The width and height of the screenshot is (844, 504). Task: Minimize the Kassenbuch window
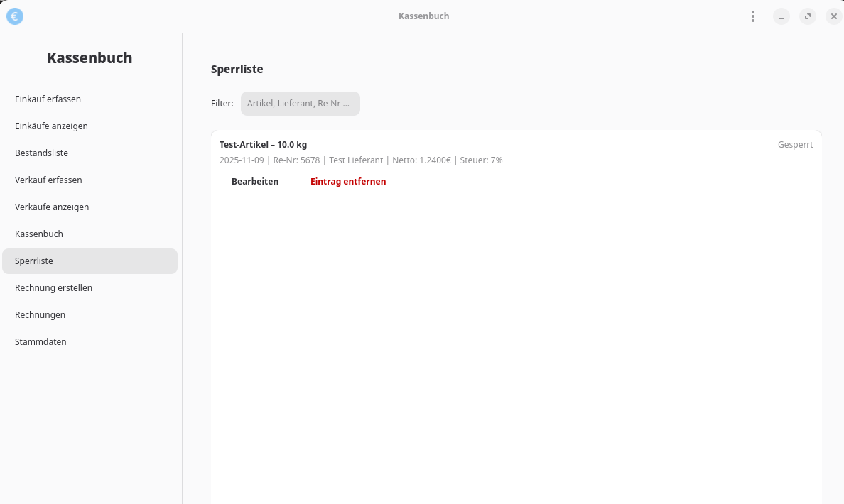[x=781, y=16]
